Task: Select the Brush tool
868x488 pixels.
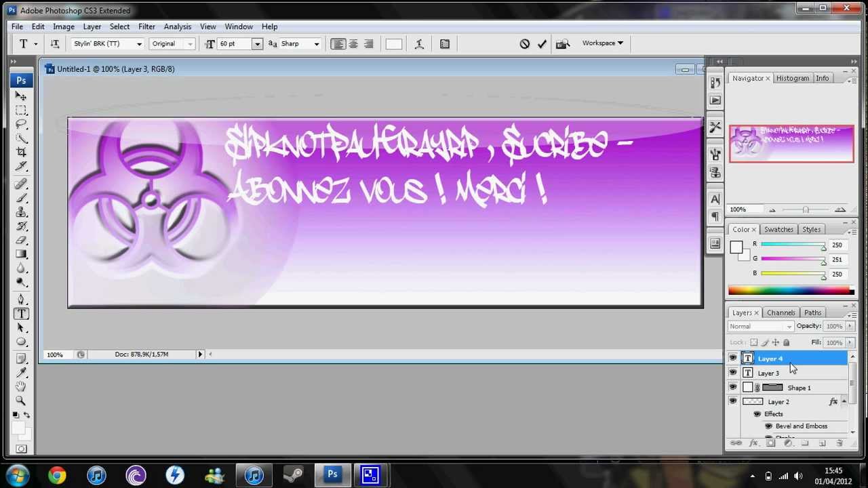Action: (21, 198)
